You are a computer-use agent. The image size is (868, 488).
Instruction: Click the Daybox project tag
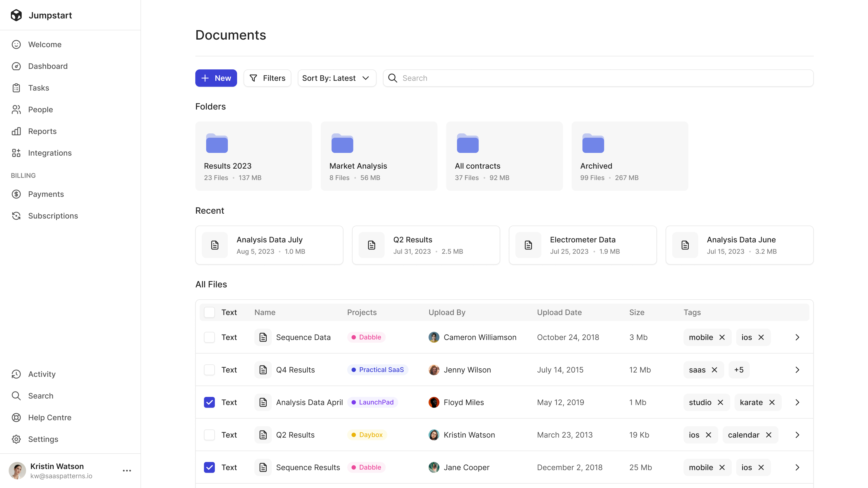click(x=367, y=435)
